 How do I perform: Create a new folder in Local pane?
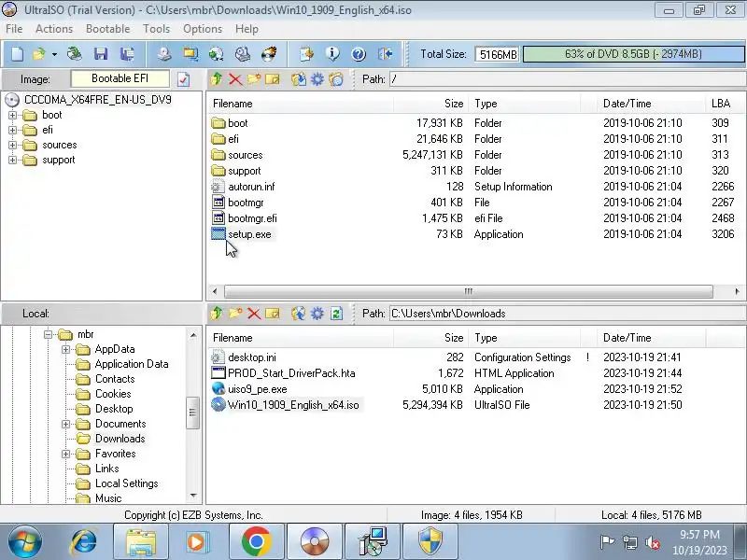coord(235,314)
